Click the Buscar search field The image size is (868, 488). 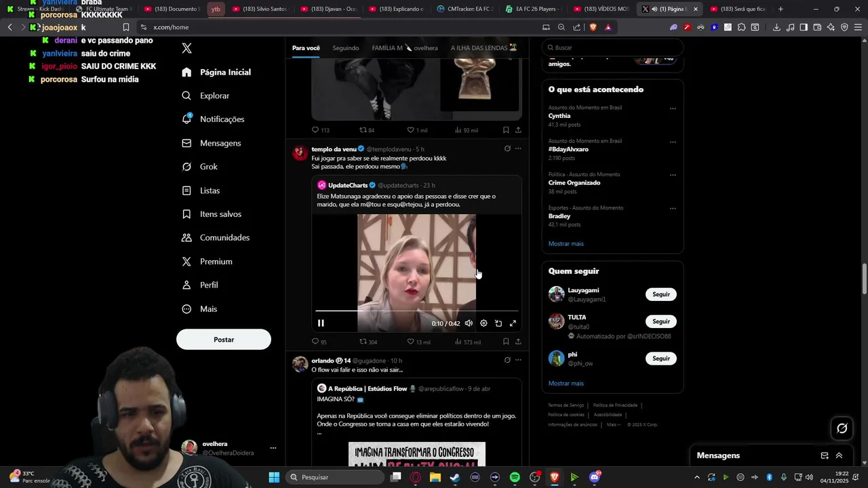point(612,47)
